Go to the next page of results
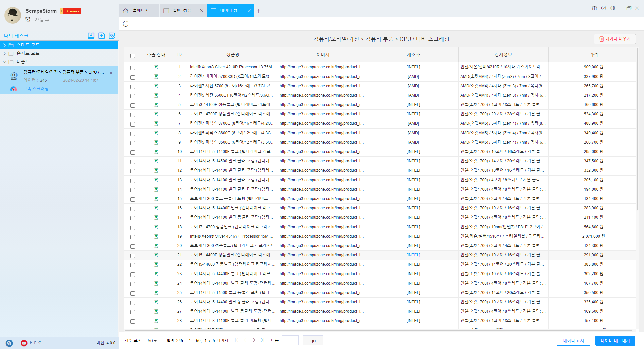Screen dimensions: 644x349 coord(254,340)
